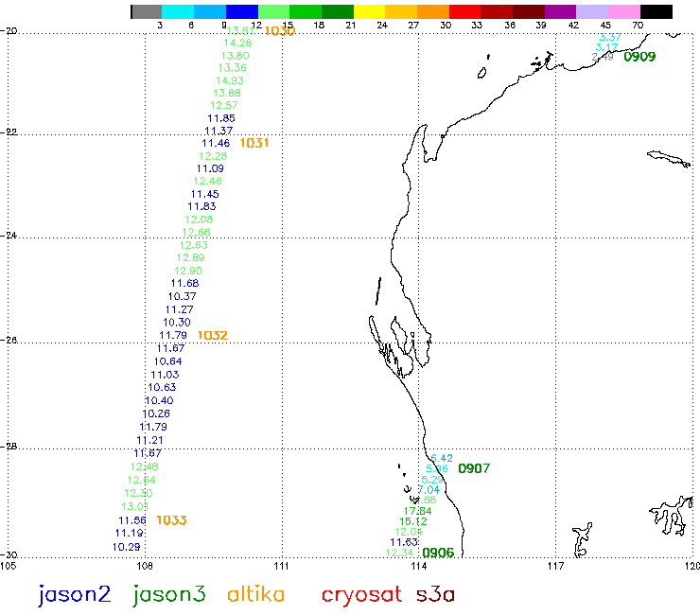The width and height of the screenshot is (700, 615).
Task: Click the longitude axis label 111
Action: point(282,567)
